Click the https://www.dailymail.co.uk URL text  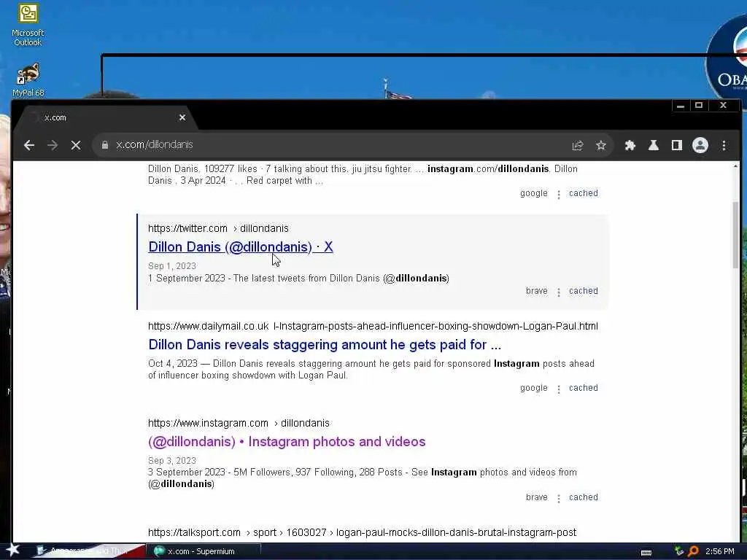(x=208, y=326)
